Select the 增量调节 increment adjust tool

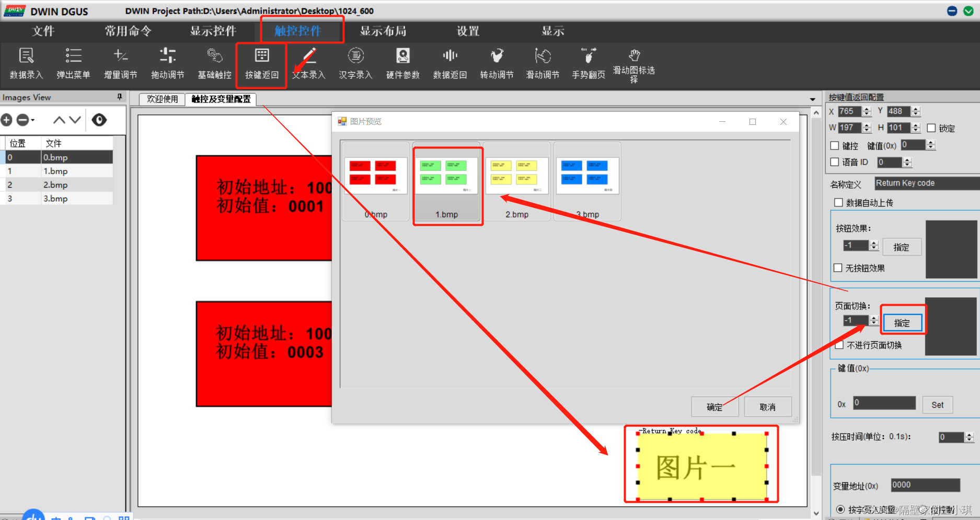tap(120, 63)
